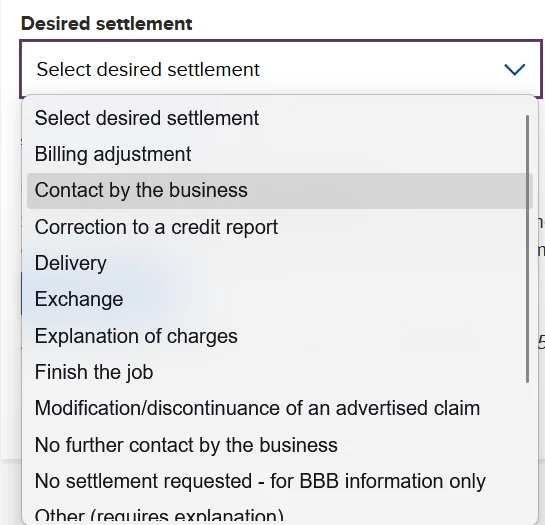The width and height of the screenshot is (545, 525).
Task: Click the Desired settlement field label
Action: pos(106,24)
